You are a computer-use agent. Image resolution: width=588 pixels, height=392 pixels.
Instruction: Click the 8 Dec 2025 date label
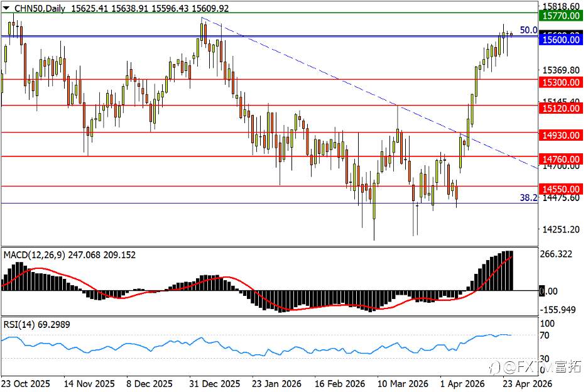(x=150, y=384)
